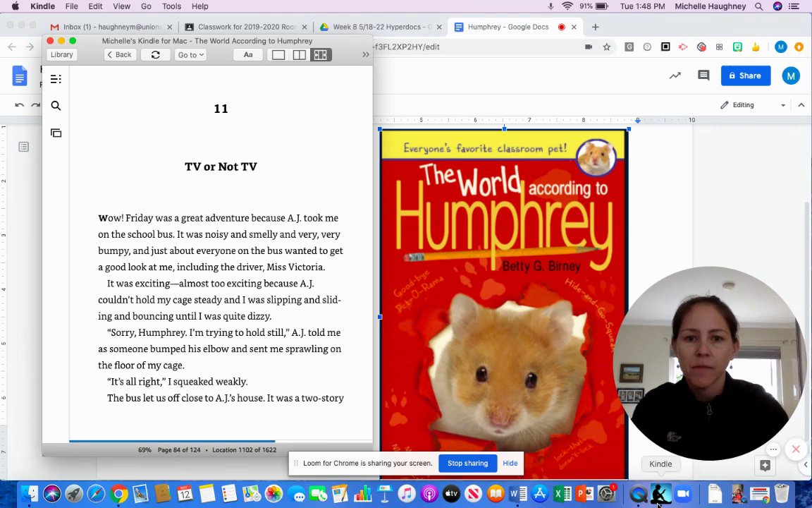Open the Kindle flashcards/notebook icon
The height and width of the screenshot is (508, 812).
tap(56, 133)
